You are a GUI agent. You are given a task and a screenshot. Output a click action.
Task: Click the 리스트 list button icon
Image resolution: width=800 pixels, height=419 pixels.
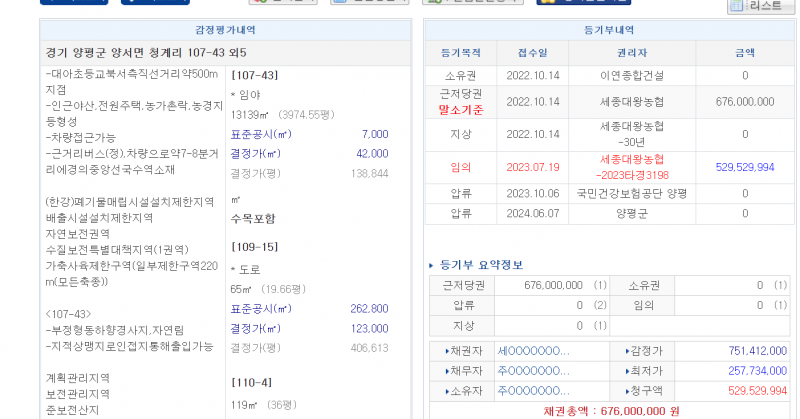(x=763, y=6)
